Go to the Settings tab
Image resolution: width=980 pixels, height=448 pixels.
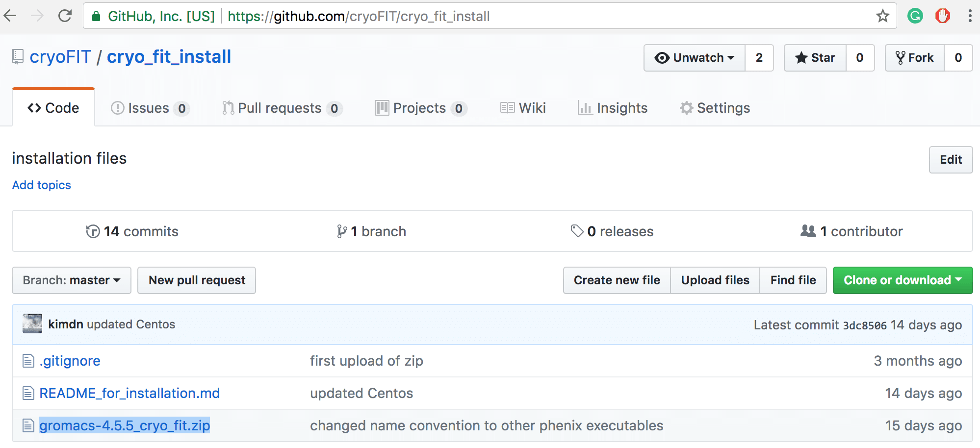coord(715,108)
